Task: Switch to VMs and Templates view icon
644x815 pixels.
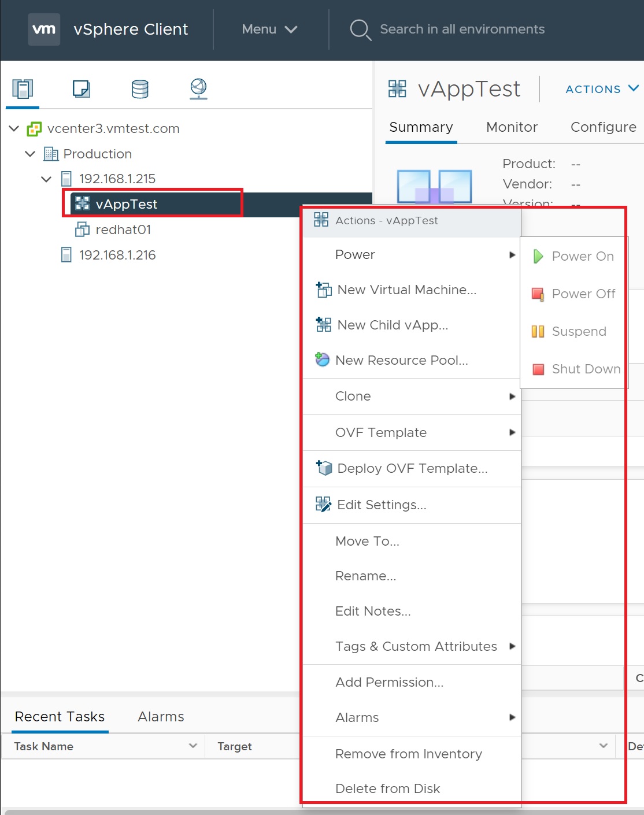Action: click(82, 89)
